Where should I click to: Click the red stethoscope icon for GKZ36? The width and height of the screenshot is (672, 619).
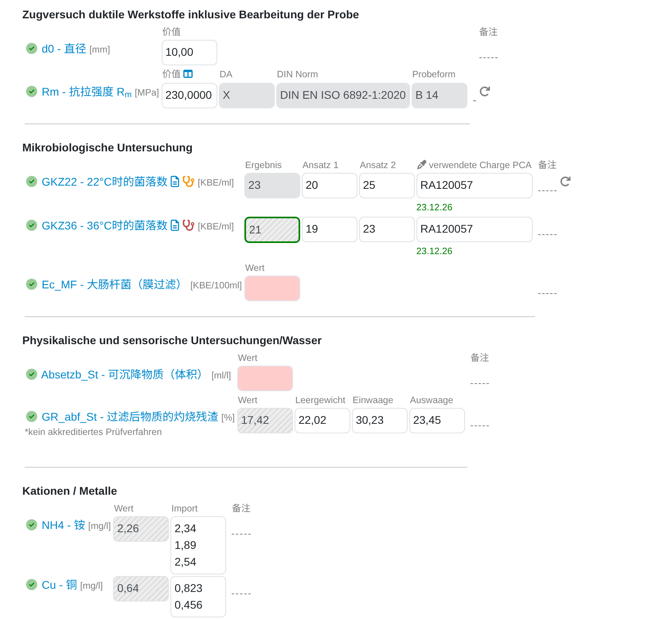[188, 225]
